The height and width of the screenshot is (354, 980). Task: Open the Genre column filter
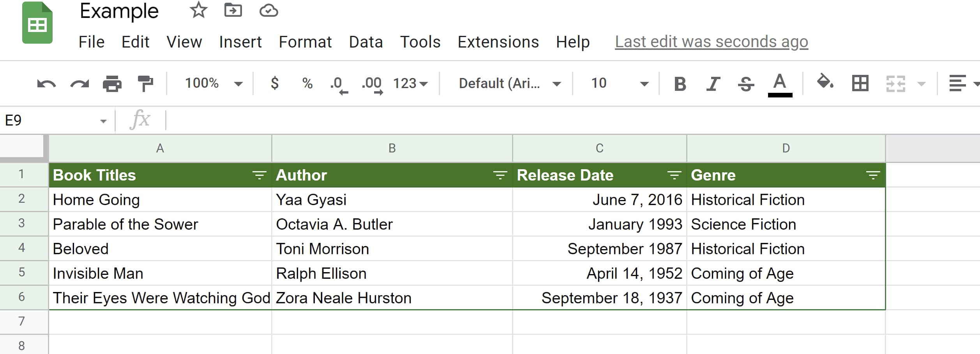click(873, 175)
